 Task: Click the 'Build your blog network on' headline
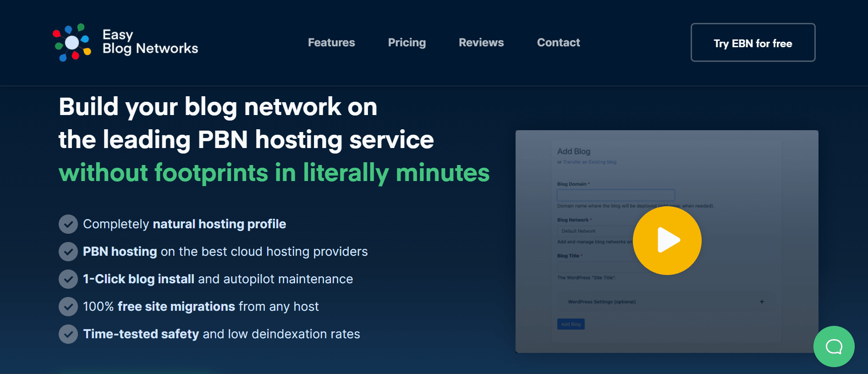point(218,107)
